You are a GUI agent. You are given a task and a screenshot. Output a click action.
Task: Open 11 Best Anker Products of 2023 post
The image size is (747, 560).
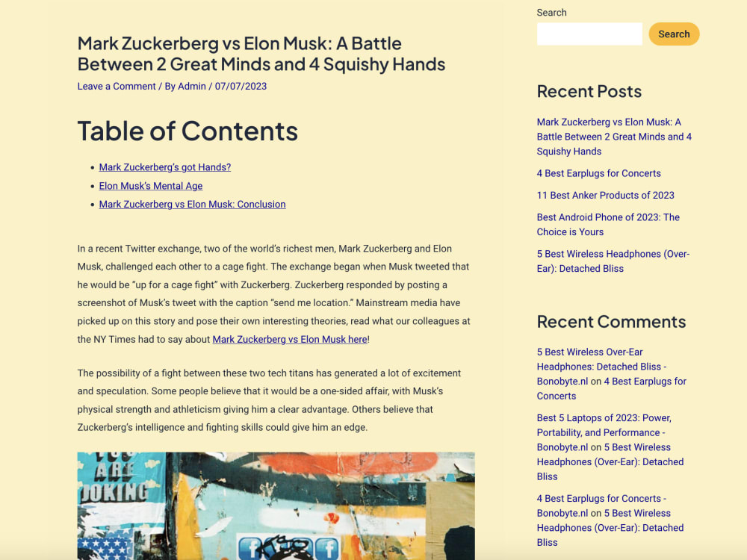coord(606,195)
